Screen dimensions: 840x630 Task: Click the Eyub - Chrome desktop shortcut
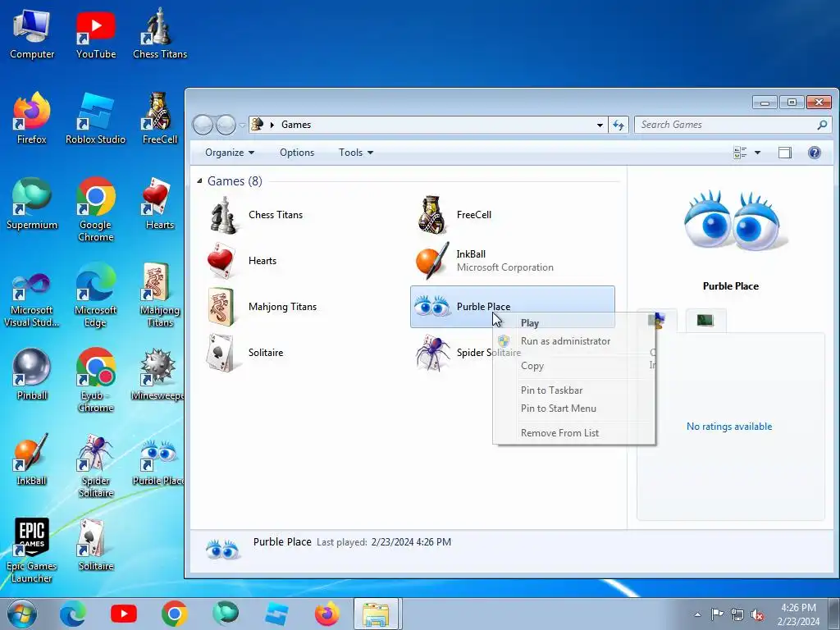point(95,381)
